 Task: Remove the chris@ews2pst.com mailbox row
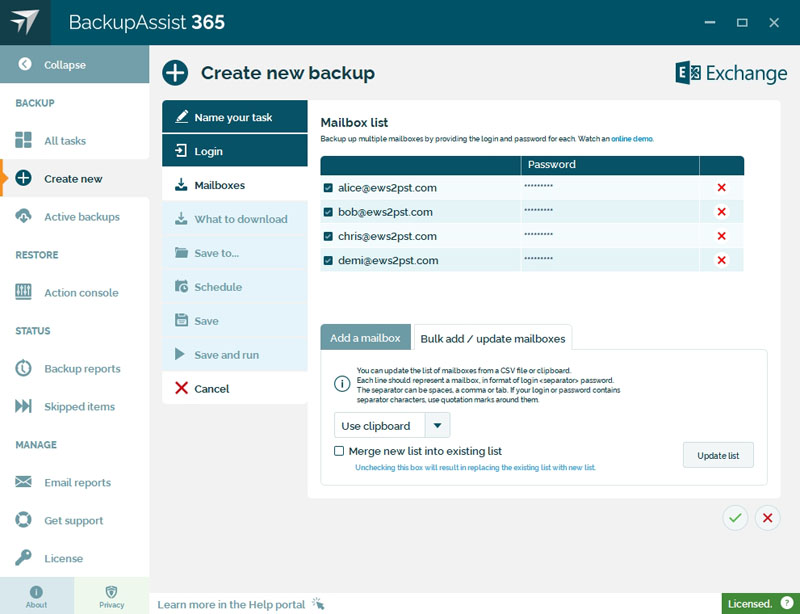(x=721, y=236)
